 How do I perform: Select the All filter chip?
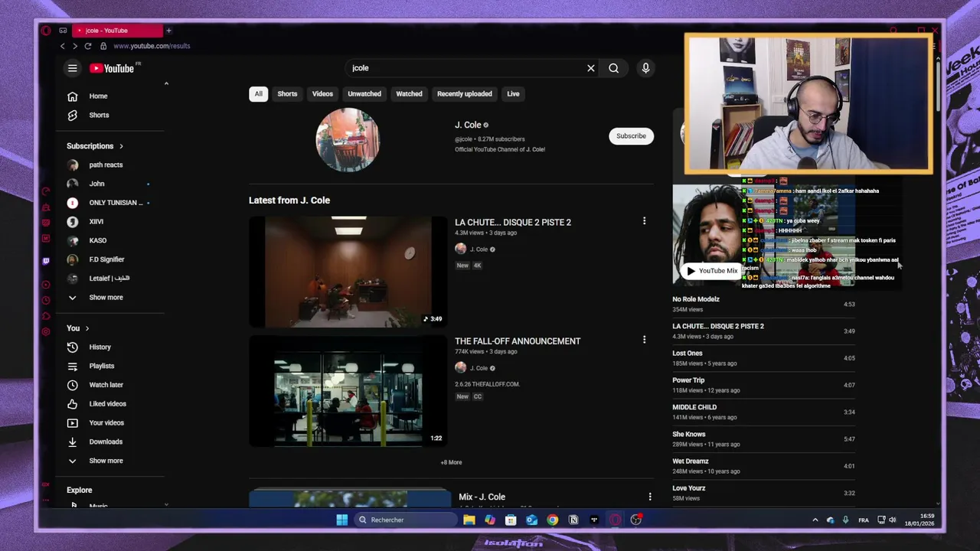[x=258, y=93]
